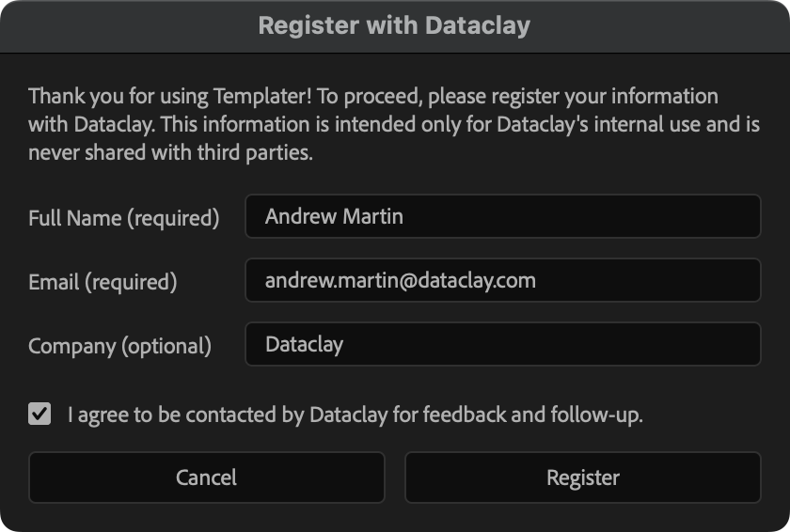
Task: Uncheck the agree to be contacted checkbox
Action: pyautogui.click(x=39, y=414)
